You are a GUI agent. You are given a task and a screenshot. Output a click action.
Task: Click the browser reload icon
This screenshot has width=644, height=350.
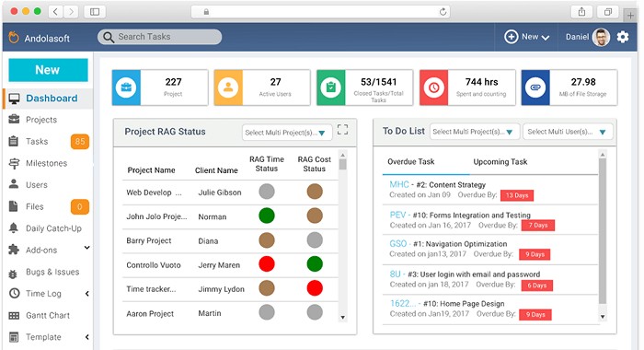point(443,12)
